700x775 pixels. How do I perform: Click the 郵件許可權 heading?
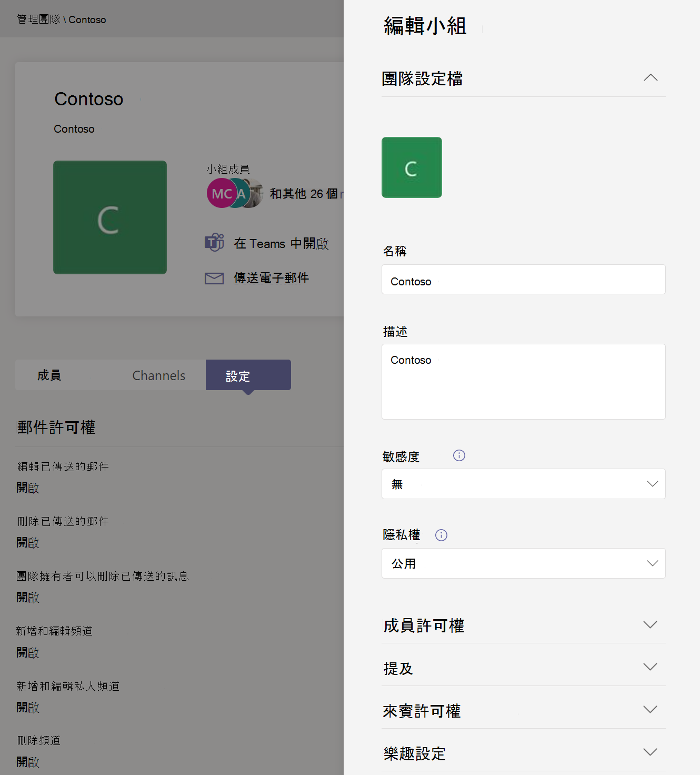click(x=56, y=427)
